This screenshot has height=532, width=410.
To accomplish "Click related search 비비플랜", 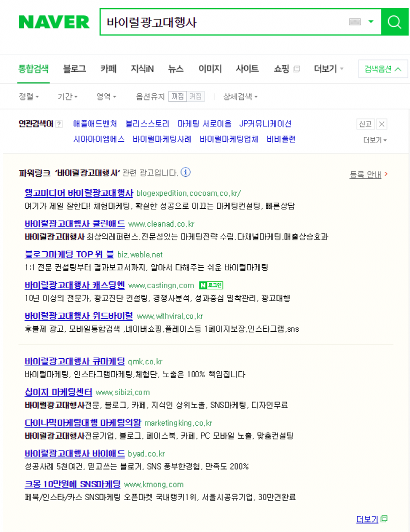I will [281, 139].
